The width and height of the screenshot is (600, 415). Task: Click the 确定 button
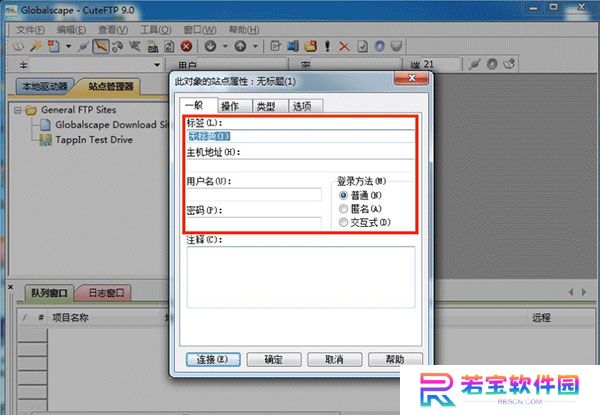pyautogui.click(x=274, y=360)
